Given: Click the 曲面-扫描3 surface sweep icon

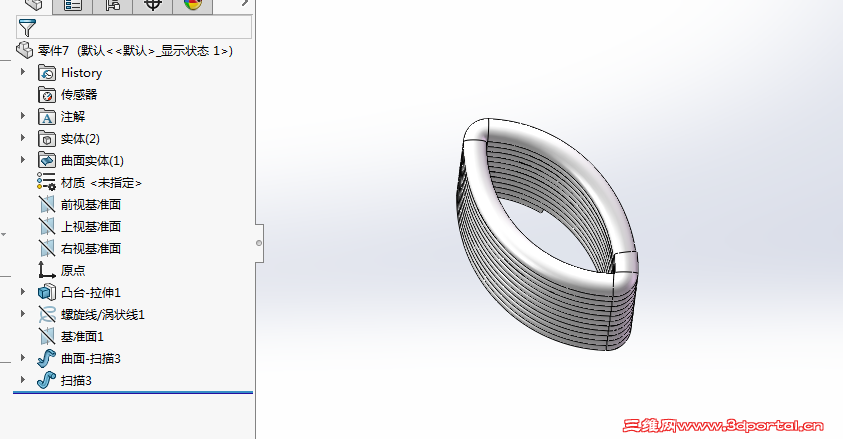Looking at the screenshot, I should [47, 358].
